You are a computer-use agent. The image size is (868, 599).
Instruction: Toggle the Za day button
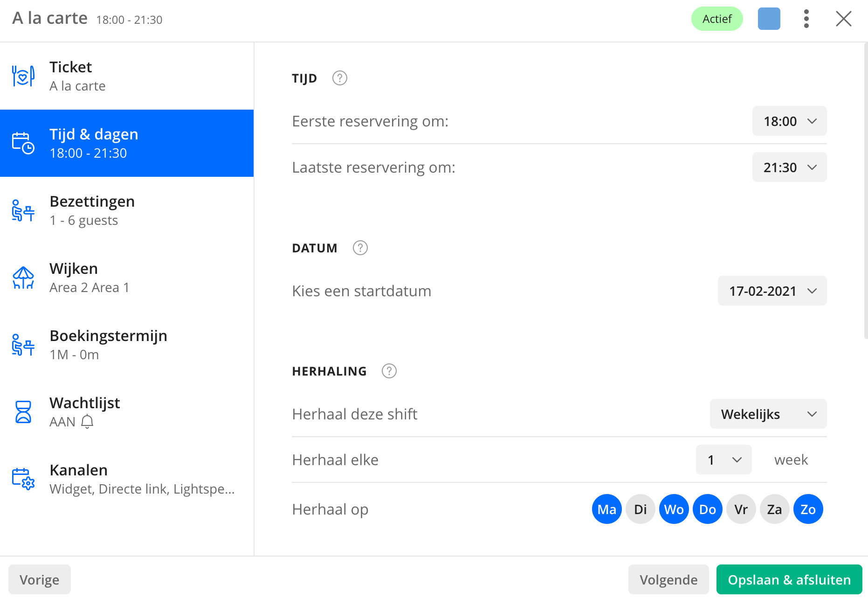pos(775,509)
